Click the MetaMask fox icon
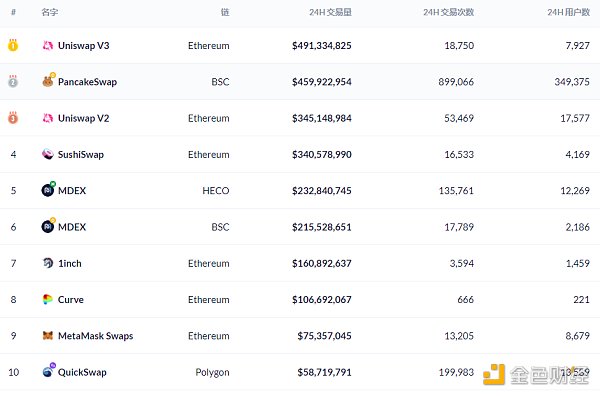 pyautogui.click(x=47, y=336)
